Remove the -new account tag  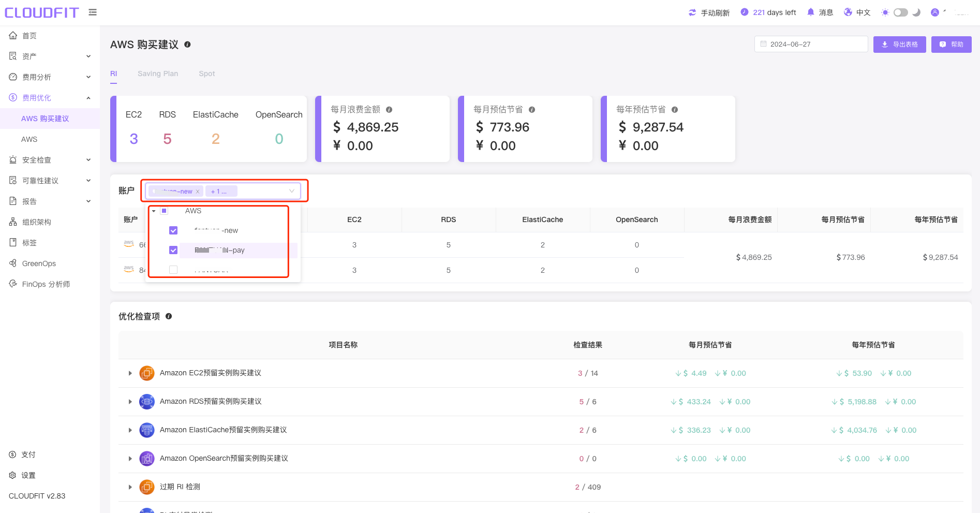198,192
